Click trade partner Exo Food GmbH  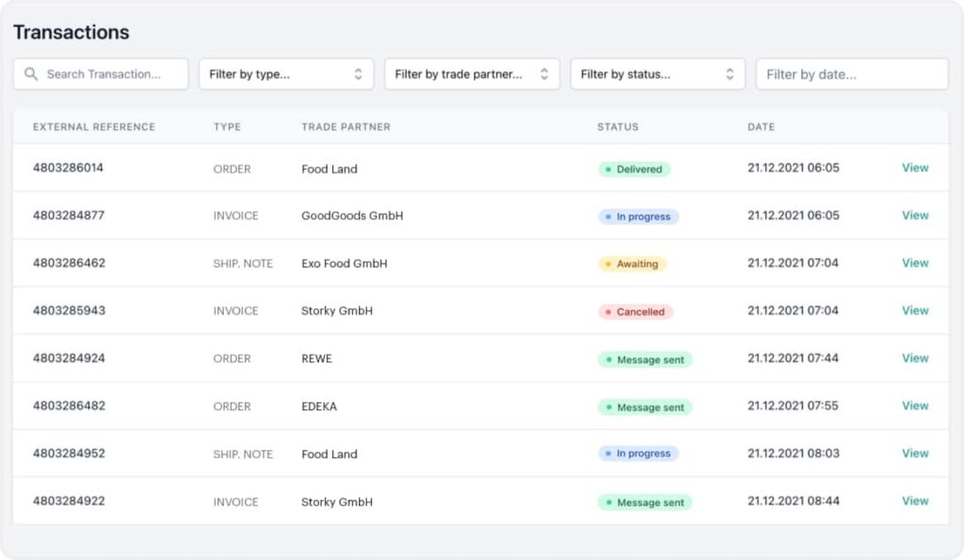pos(345,264)
